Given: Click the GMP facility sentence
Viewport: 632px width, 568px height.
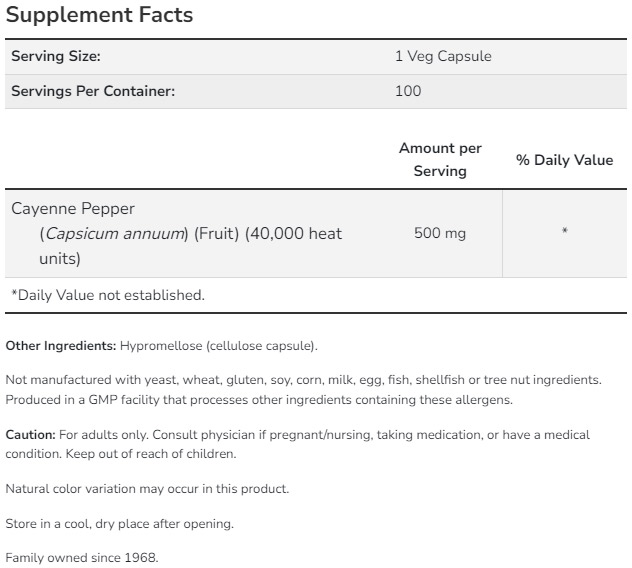Looking at the screenshot, I should tap(259, 400).
